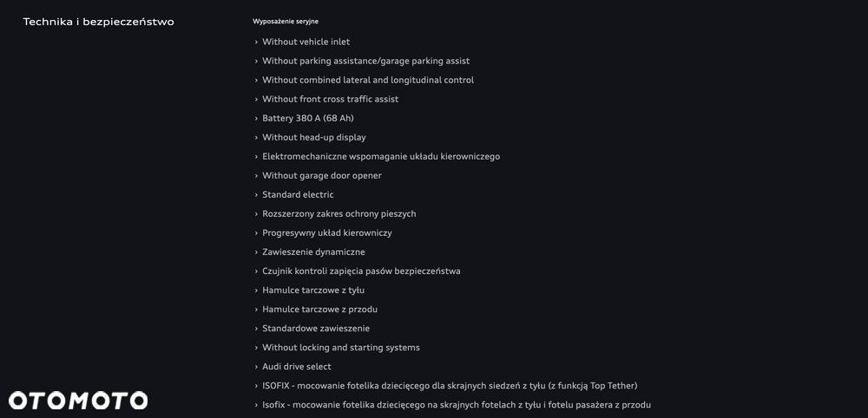The width and height of the screenshot is (868, 418).
Task: Click arrow bullet before Without head-up display
Action: click(x=256, y=137)
